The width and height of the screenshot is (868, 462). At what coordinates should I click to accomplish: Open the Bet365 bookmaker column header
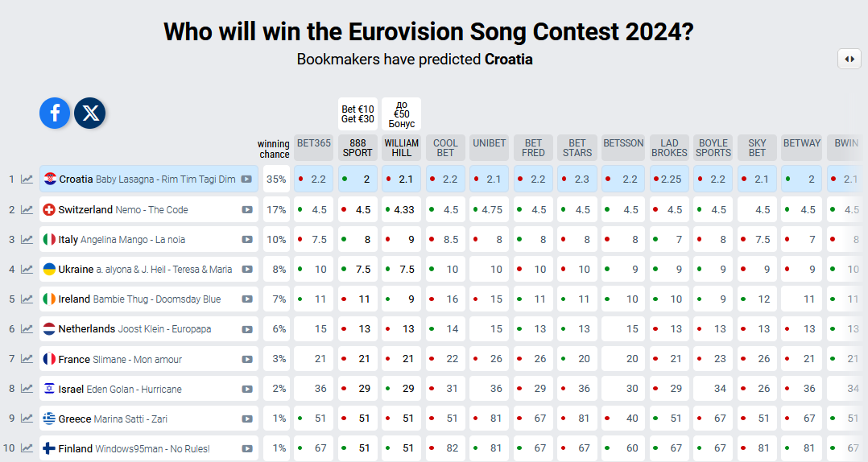[x=313, y=144]
